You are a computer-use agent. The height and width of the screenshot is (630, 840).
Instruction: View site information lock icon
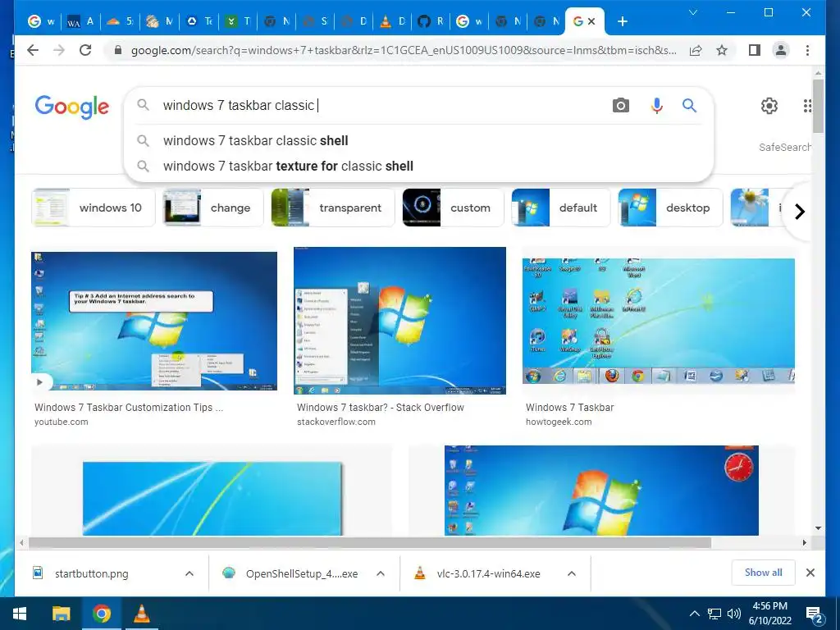click(118, 50)
